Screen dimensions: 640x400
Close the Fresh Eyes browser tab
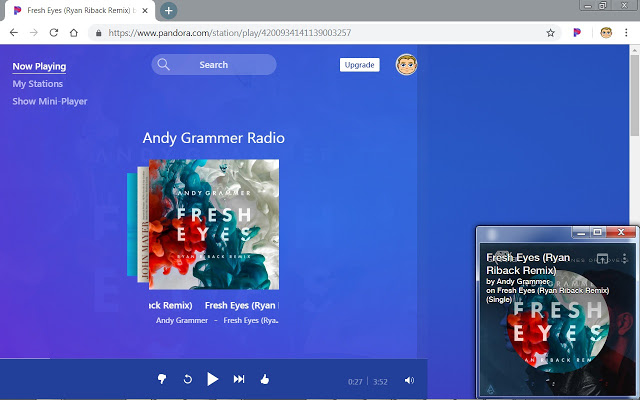click(145, 11)
